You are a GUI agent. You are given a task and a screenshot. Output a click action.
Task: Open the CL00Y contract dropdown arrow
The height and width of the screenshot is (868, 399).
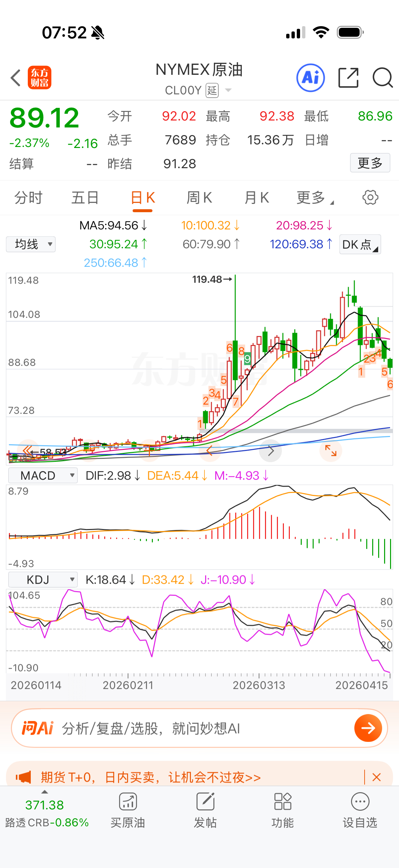tap(228, 90)
